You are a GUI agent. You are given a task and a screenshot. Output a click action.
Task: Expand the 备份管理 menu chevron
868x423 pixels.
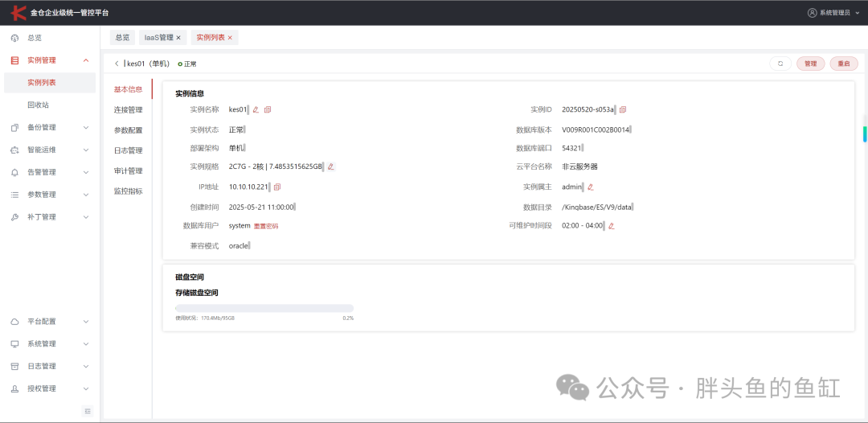coord(86,127)
